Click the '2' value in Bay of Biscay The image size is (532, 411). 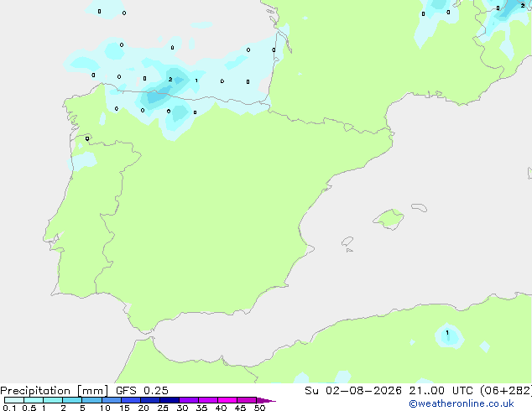[170, 80]
